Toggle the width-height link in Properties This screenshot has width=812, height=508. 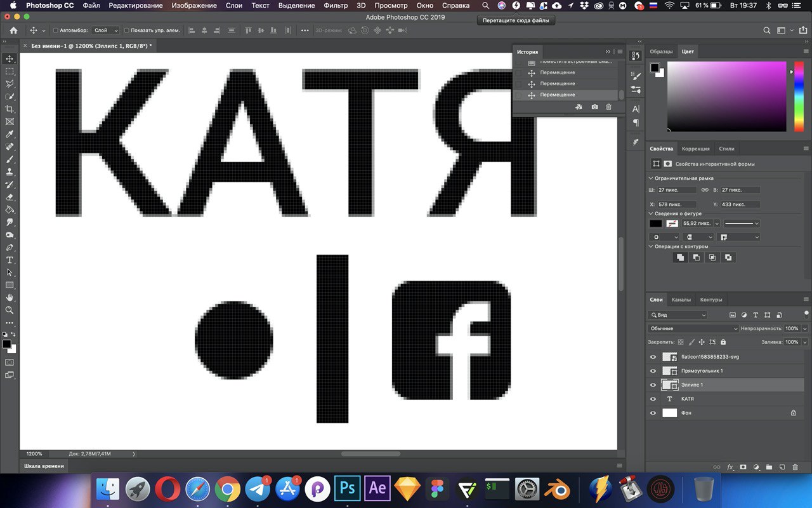point(705,190)
